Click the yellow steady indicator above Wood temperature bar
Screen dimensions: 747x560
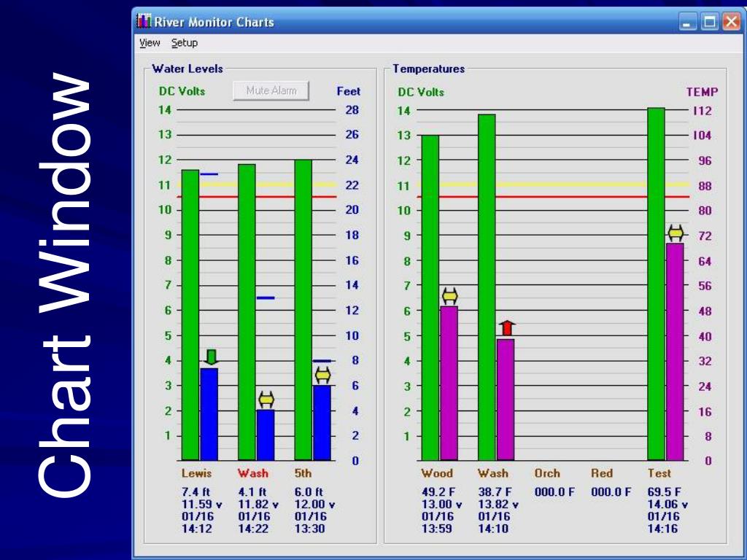[450, 296]
